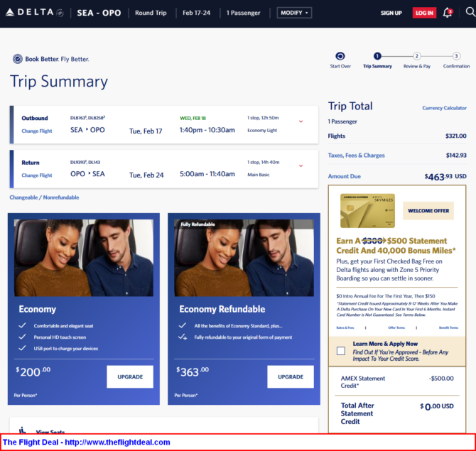Click the Start Over eye icon
Image resolution: width=476 pixels, height=451 pixels.
pyautogui.click(x=340, y=56)
